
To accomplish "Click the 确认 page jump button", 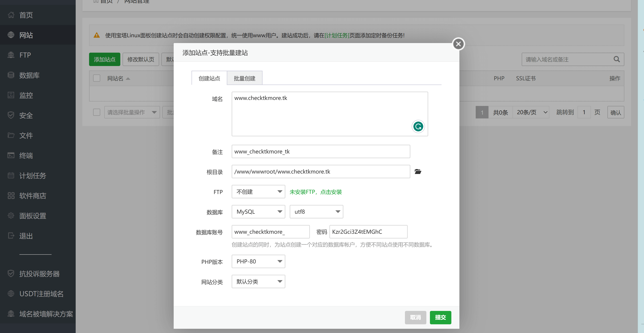I will (615, 112).
